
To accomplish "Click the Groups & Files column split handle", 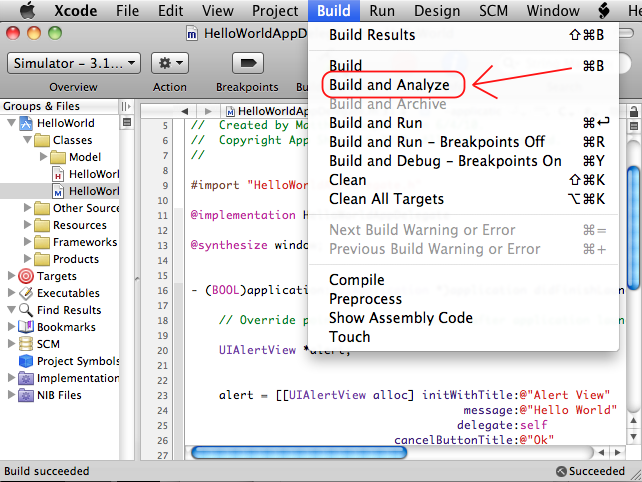I will coord(126,106).
